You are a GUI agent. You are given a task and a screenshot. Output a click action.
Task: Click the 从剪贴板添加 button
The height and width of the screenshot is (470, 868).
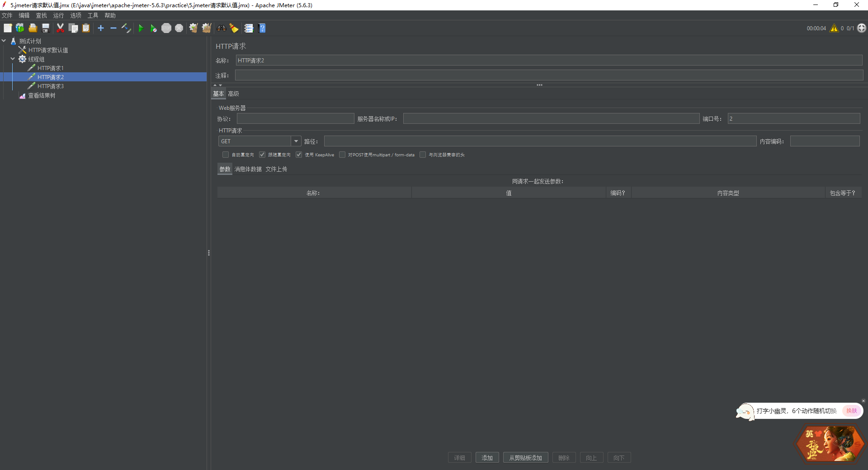(x=525, y=458)
